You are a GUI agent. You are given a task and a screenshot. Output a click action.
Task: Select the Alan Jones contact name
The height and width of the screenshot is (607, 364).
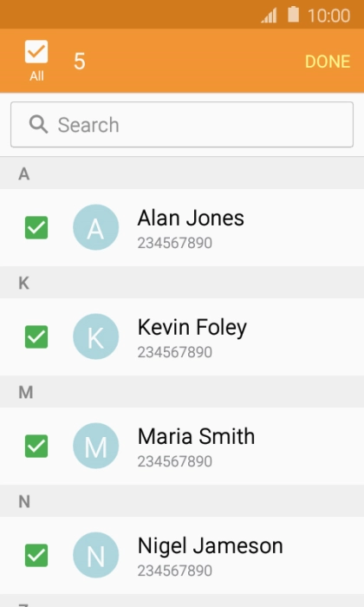pyautogui.click(x=191, y=218)
